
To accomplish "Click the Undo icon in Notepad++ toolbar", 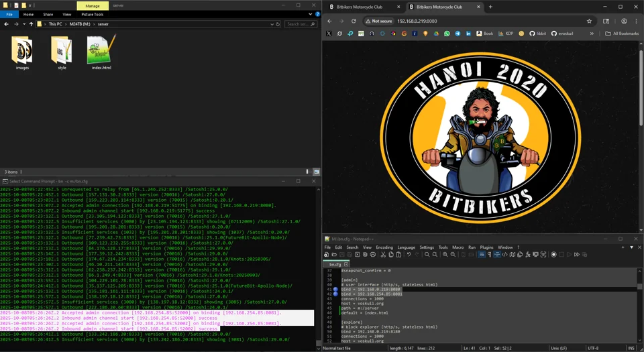I will pyautogui.click(x=409, y=255).
